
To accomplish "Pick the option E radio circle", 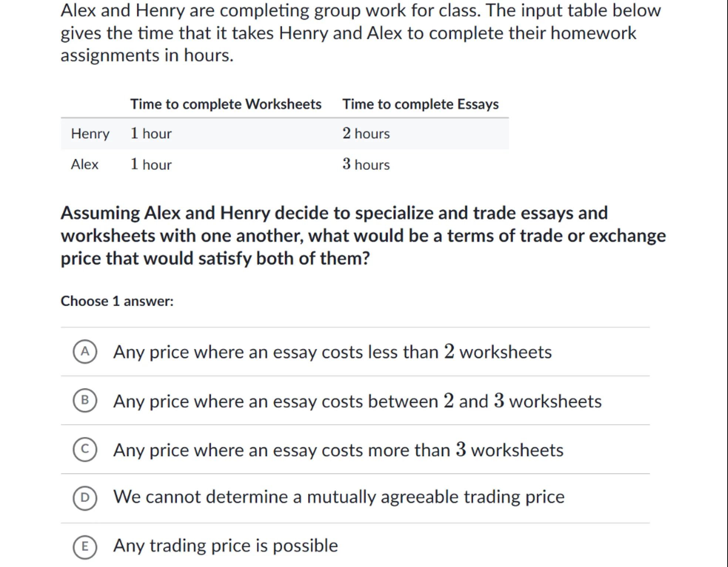I will click(85, 547).
